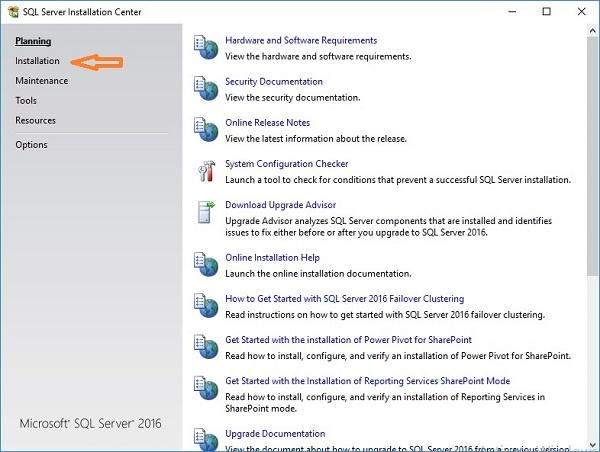Viewport: 600px width, 452px height.
Task: Open the Installation section in sidebar
Action: coord(37,61)
